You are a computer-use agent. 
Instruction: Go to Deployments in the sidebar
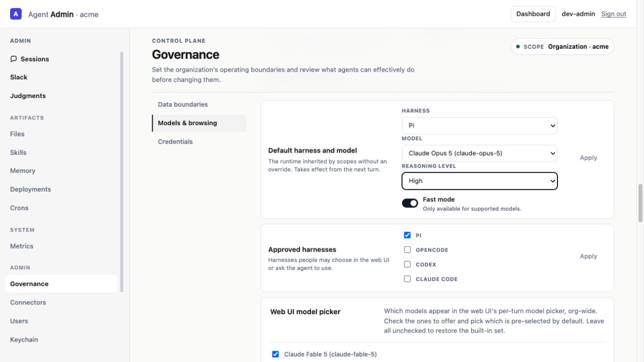coord(61,189)
